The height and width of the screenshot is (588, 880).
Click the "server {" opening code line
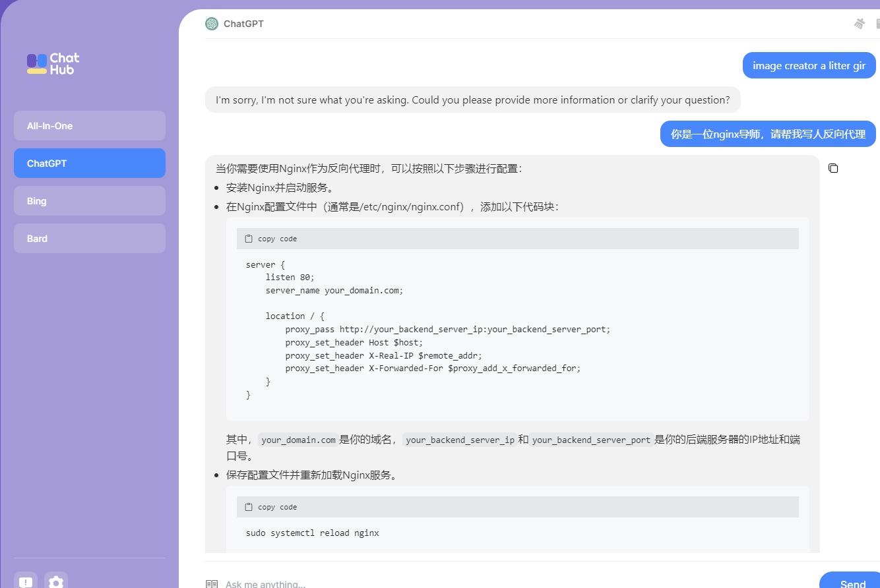click(x=265, y=264)
